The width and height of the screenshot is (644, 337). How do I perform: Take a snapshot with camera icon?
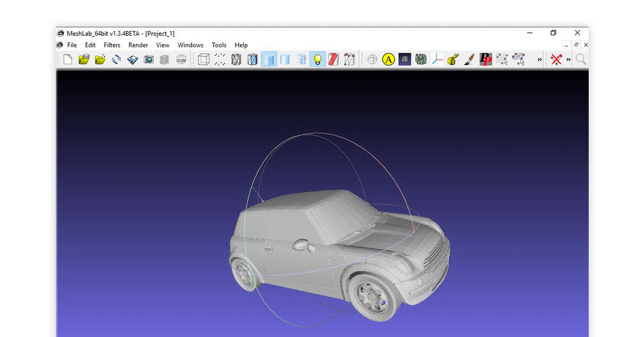coord(148,60)
